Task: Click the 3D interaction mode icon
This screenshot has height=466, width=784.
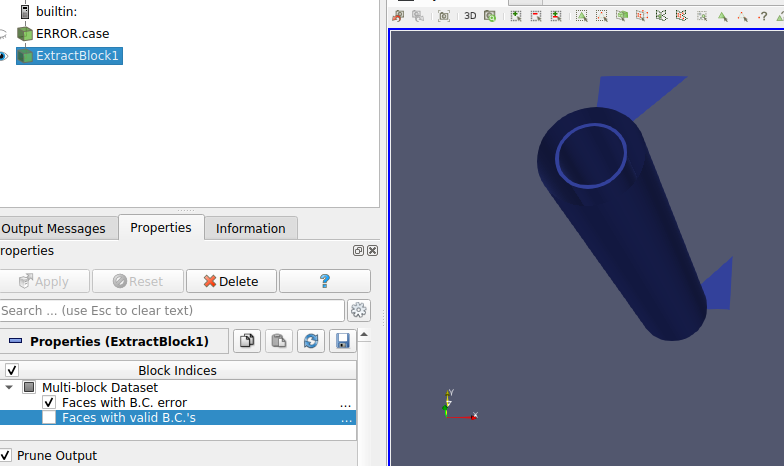Action: coord(470,16)
